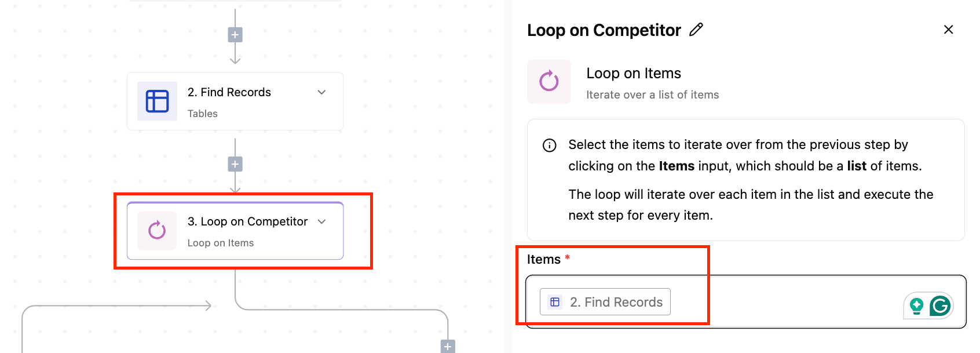Add step above Find Records via plus
This screenshot has height=353, width=980.
pyautogui.click(x=235, y=35)
